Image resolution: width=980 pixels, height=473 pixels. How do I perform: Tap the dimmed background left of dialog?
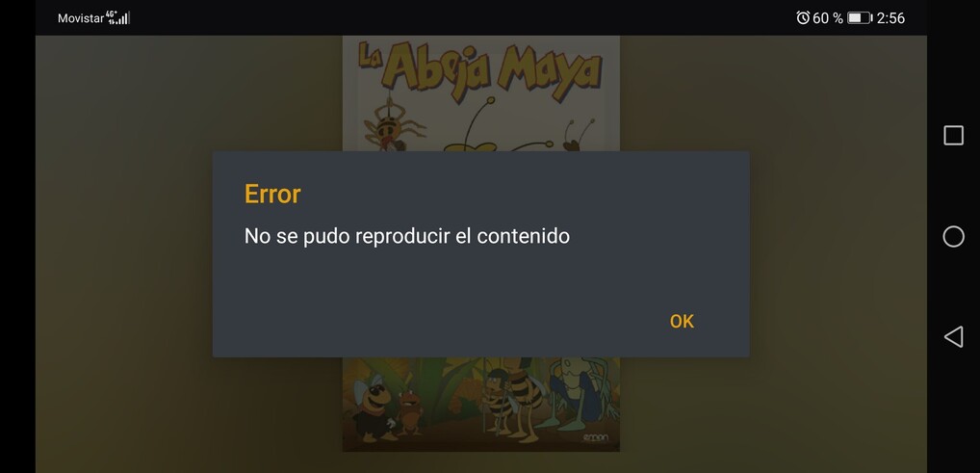click(x=125, y=250)
